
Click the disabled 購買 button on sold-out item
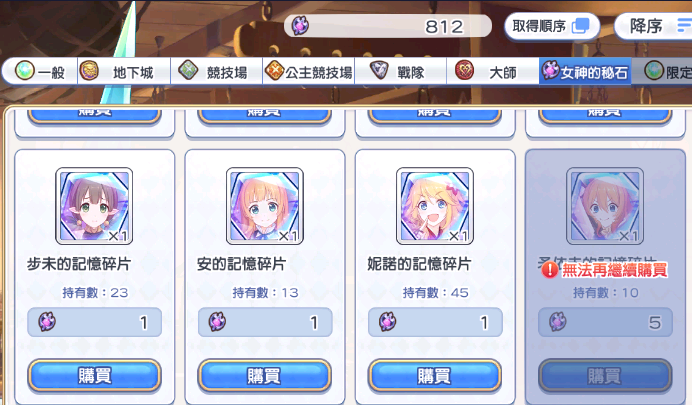[x=605, y=376]
